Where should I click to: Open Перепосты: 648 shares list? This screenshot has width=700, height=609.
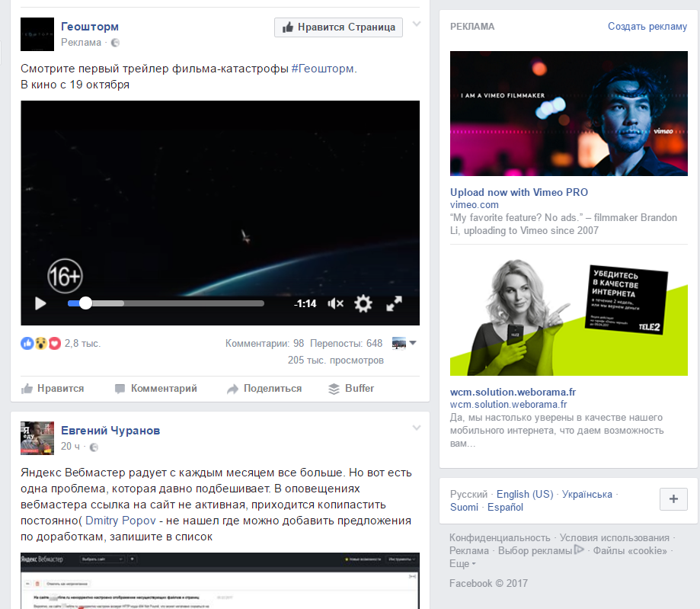[347, 343]
